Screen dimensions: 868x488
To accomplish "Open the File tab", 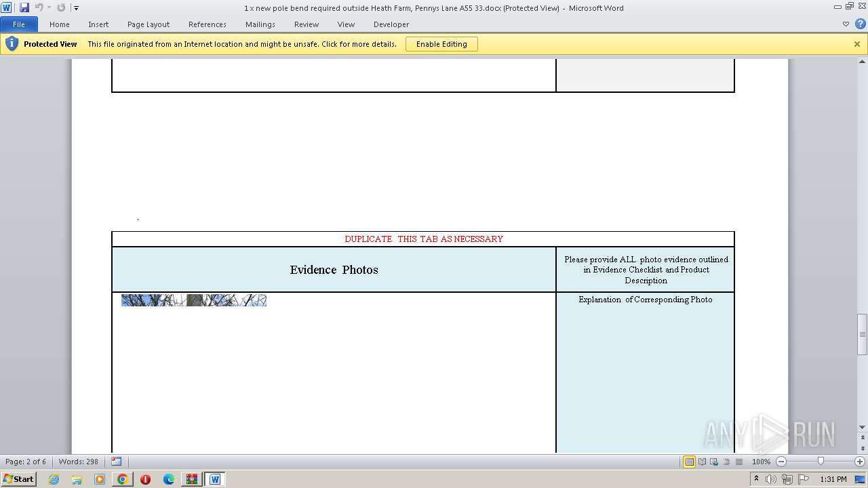I will (19, 24).
